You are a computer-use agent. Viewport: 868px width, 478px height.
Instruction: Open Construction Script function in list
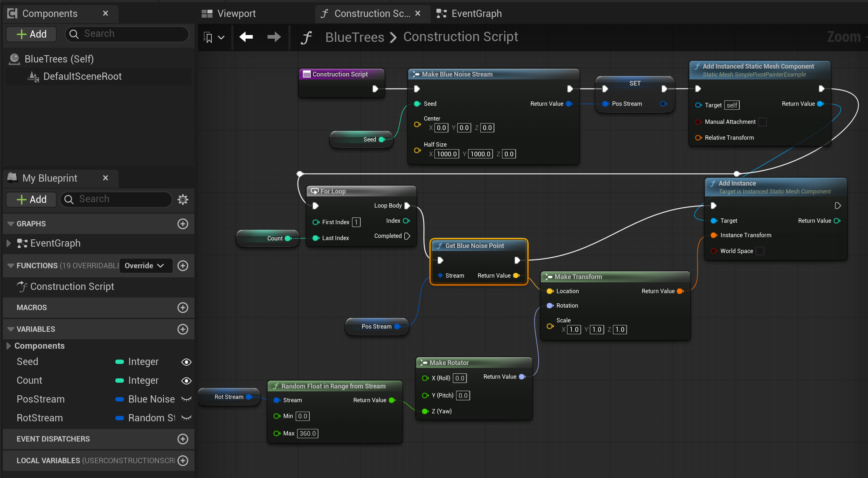tap(72, 287)
